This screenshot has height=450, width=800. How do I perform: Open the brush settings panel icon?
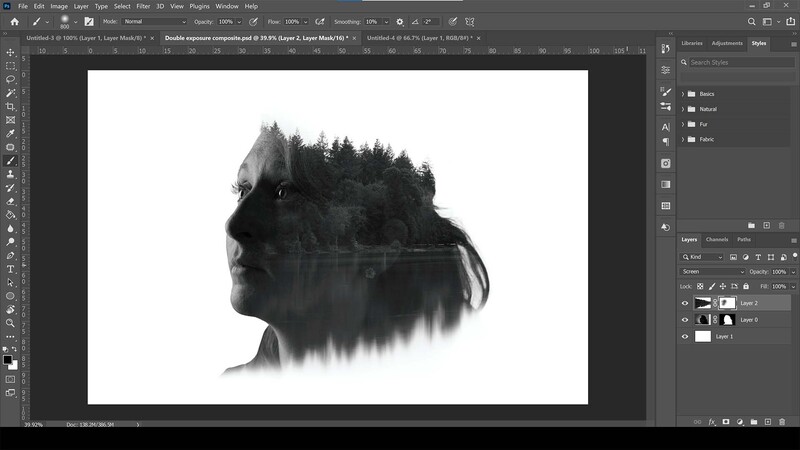(x=89, y=22)
